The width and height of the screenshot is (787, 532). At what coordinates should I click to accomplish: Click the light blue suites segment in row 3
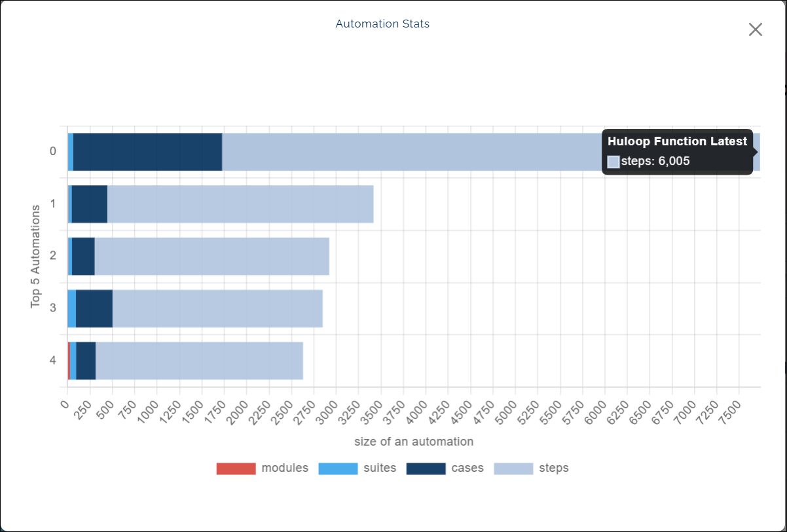[71, 309]
